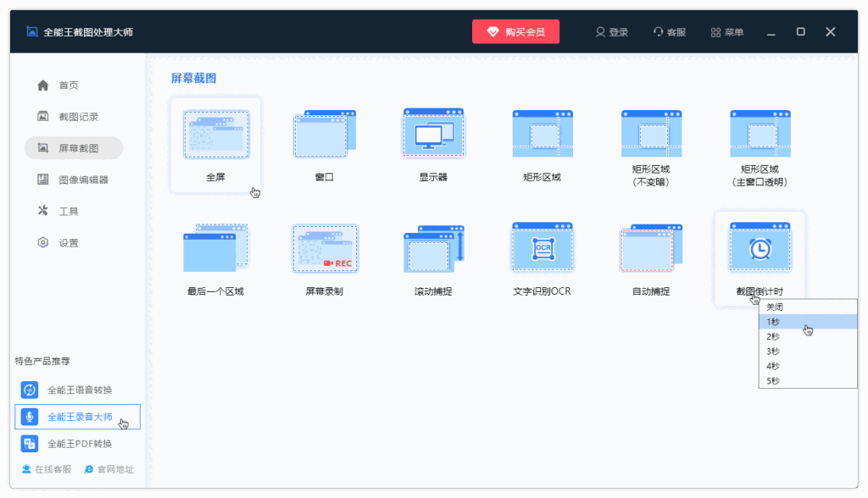Select the 自动捕捉 auto capture mode
Image resolution: width=868 pixels, height=498 pixels.
651,250
